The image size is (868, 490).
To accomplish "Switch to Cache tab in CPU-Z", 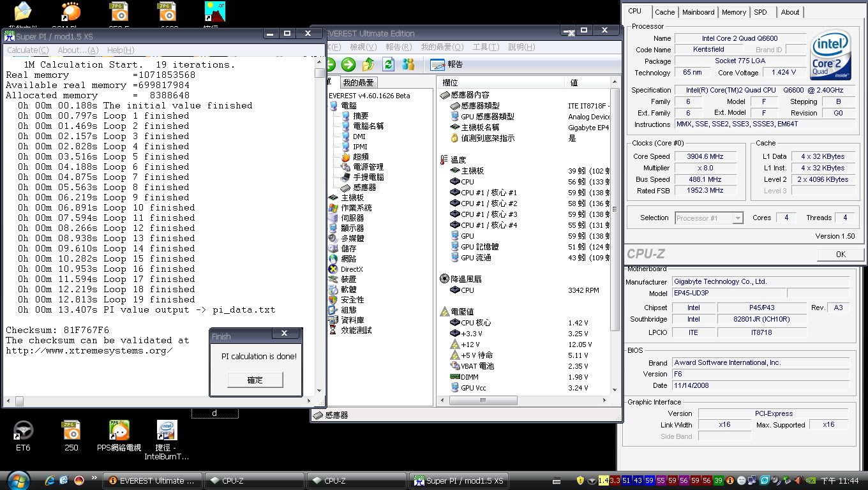I will click(x=664, y=12).
